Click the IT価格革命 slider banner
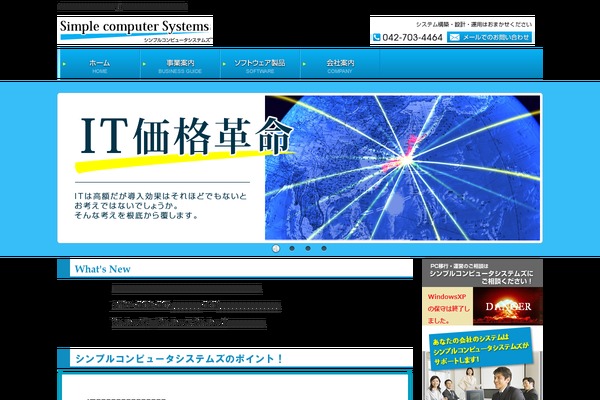The height and width of the screenshot is (400, 600). pos(300,168)
